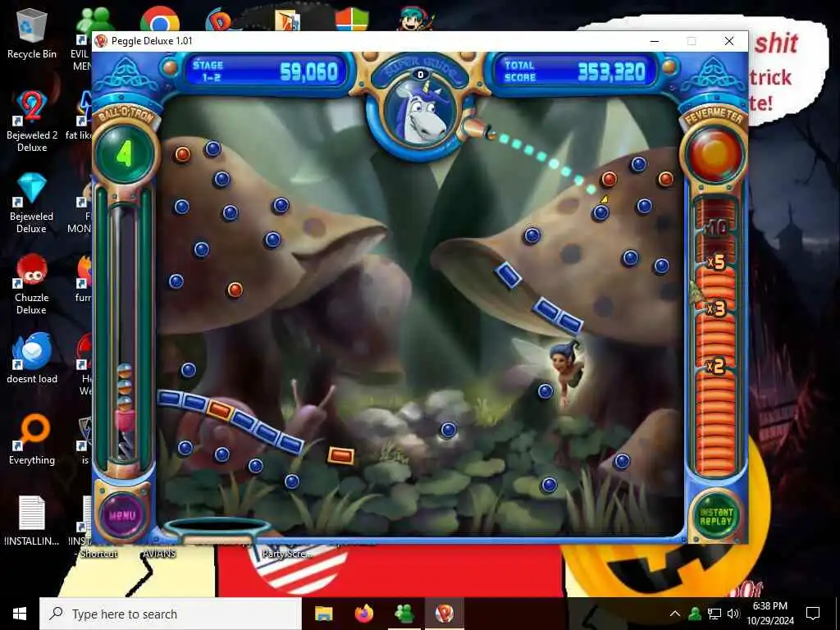The height and width of the screenshot is (630, 840).
Task: Open the !INSTALLIN... text file
Action: [x=32, y=520]
